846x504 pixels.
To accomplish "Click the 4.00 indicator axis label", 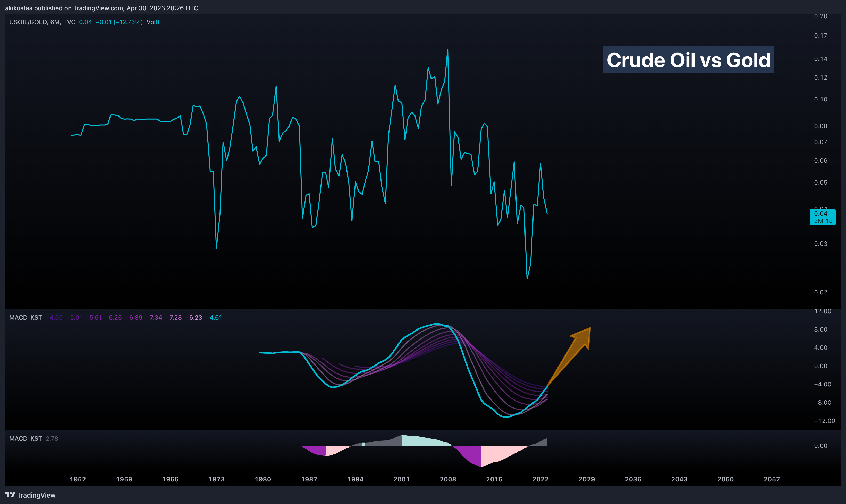I will [820, 348].
